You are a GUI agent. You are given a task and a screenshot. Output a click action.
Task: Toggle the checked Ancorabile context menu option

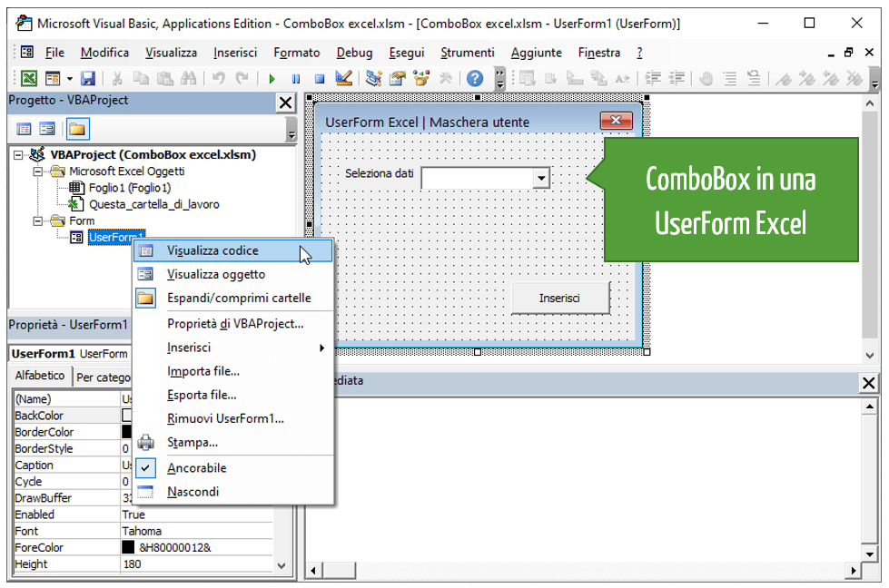coord(196,468)
